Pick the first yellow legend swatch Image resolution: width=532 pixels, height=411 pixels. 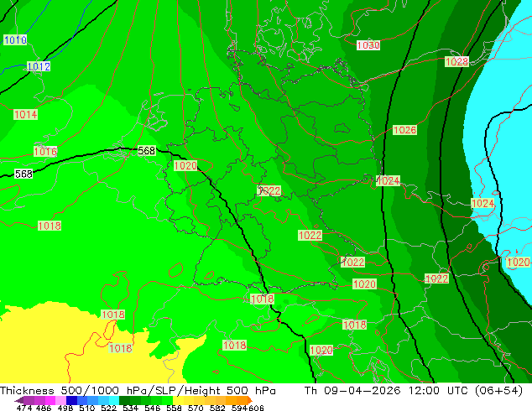(x=178, y=400)
